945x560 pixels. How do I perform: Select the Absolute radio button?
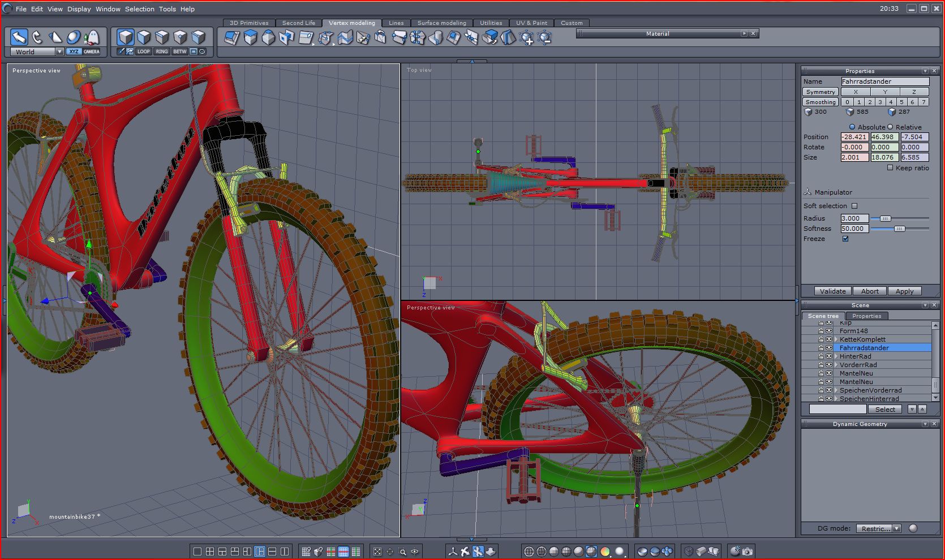[852, 127]
